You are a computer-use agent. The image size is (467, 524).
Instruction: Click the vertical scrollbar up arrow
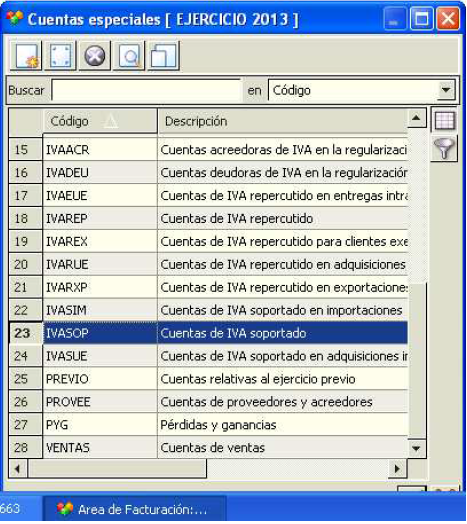coord(417,118)
